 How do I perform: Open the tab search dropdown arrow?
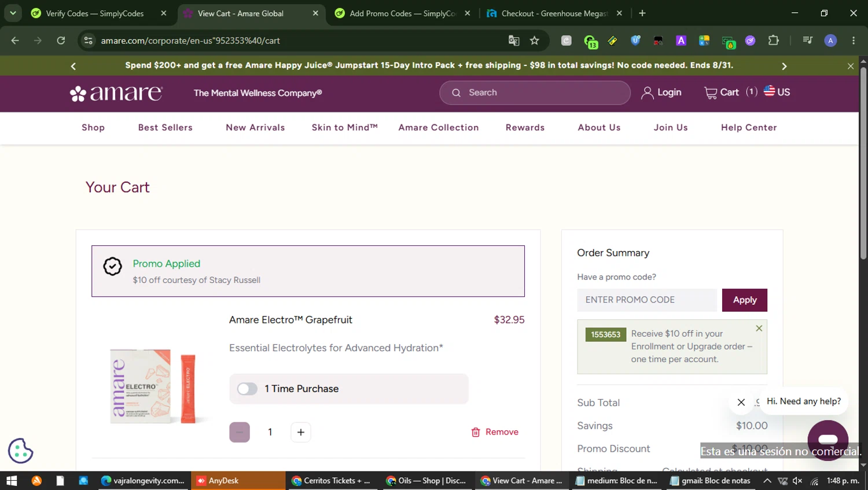click(13, 13)
